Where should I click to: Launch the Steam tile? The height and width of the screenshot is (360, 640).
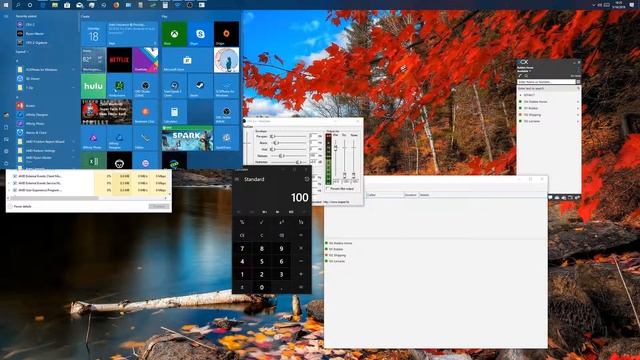(200, 86)
